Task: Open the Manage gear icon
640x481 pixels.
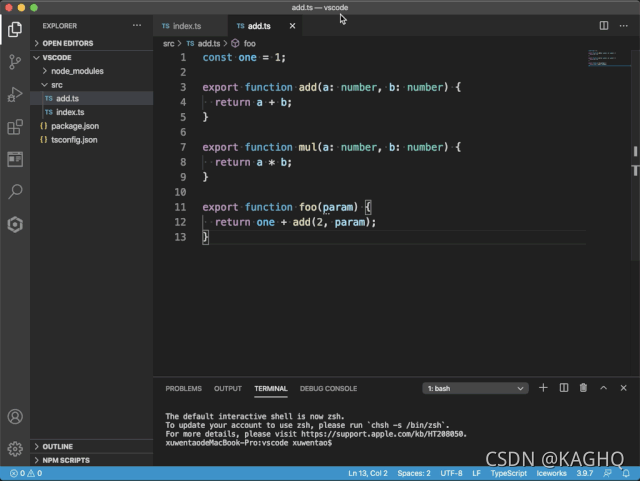Action: (x=15, y=449)
